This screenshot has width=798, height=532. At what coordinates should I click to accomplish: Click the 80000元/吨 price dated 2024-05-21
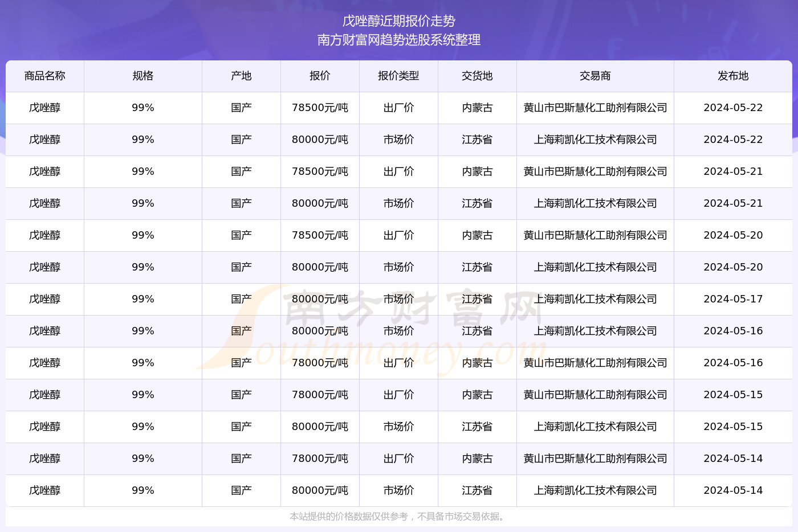(x=320, y=203)
